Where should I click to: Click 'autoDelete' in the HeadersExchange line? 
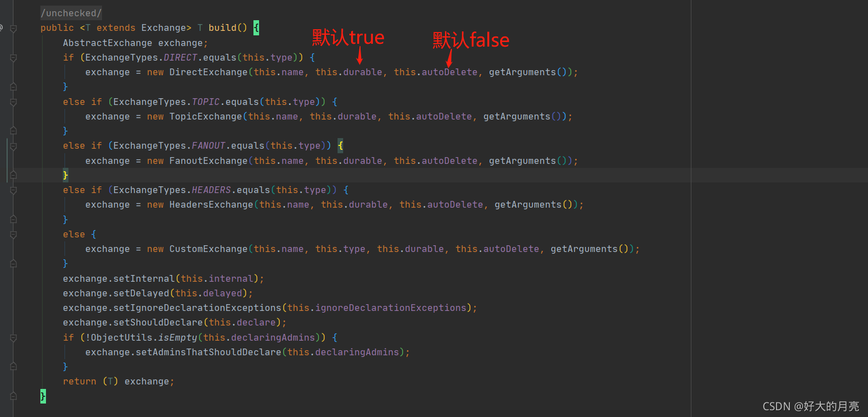[x=455, y=205]
